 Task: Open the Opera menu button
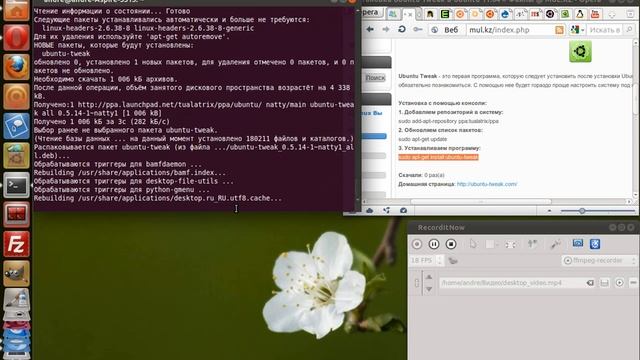pos(371,13)
